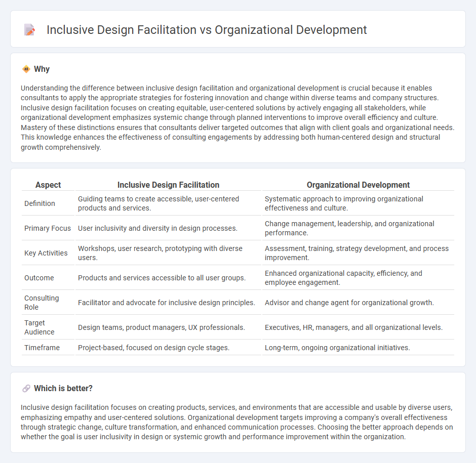Click the chain link icon beside Which is better
The width and height of the screenshot is (476, 463).
point(26,388)
